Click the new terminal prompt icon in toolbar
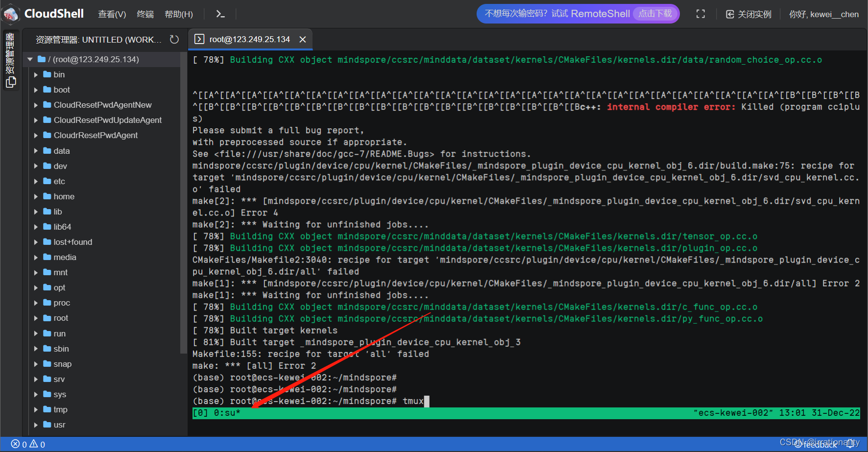The image size is (868, 452). pyautogui.click(x=220, y=14)
